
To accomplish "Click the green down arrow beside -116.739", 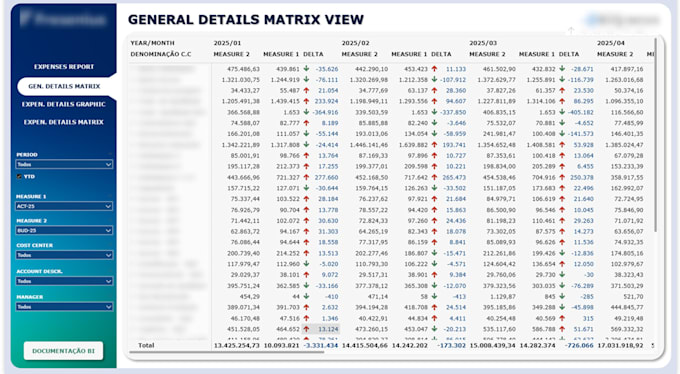I will (x=562, y=79).
